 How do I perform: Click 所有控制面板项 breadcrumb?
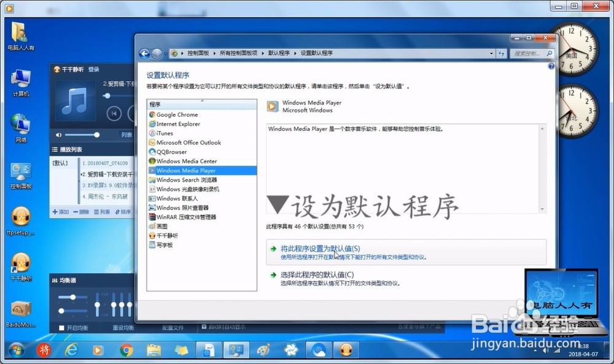coord(238,53)
